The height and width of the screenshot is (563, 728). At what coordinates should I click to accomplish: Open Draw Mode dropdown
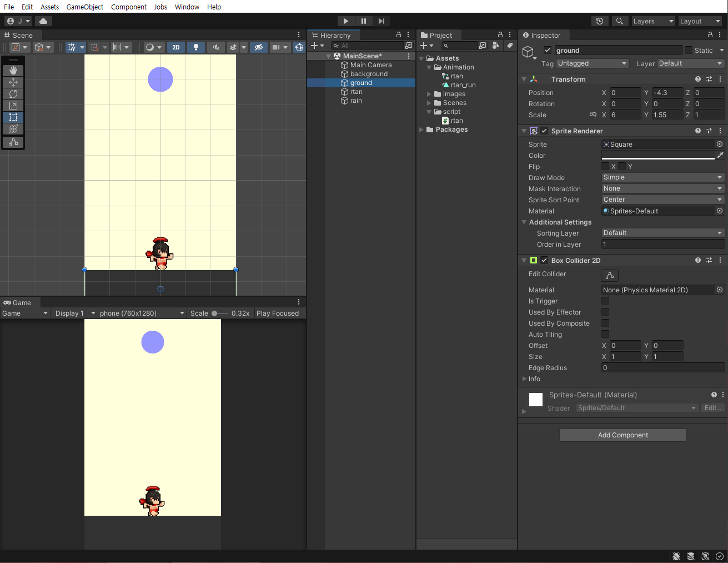(663, 177)
